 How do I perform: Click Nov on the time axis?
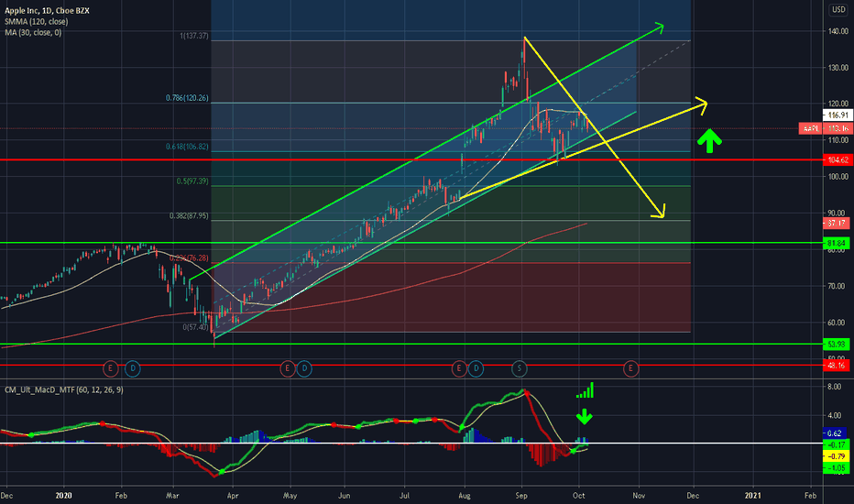coord(639,495)
